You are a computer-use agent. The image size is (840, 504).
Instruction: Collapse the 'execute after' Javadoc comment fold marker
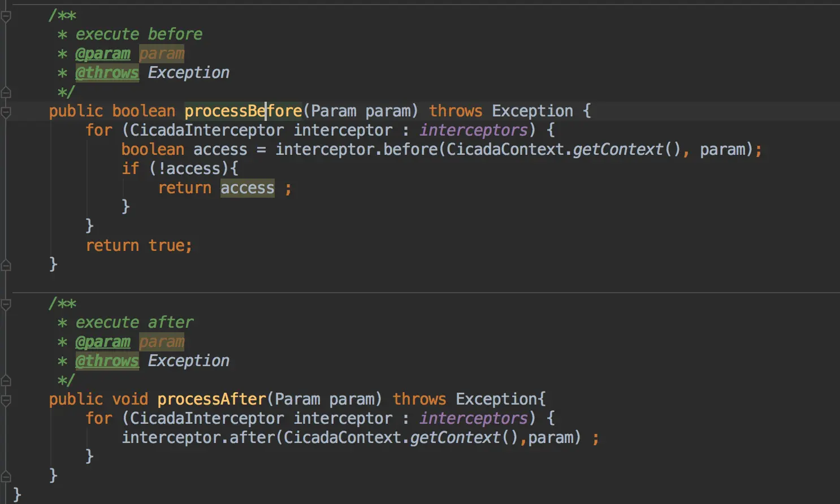click(6, 305)
